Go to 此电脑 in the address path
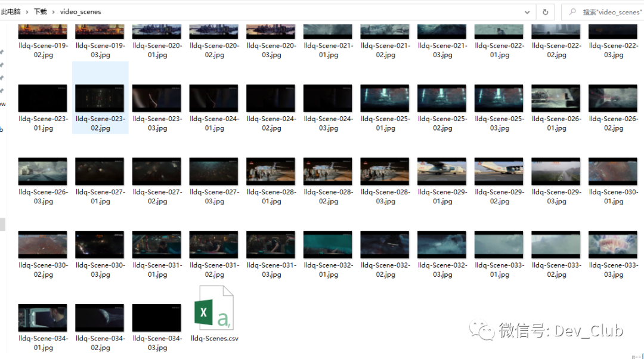This screenshot has height=359, width=644. click(x=11, y=11)
